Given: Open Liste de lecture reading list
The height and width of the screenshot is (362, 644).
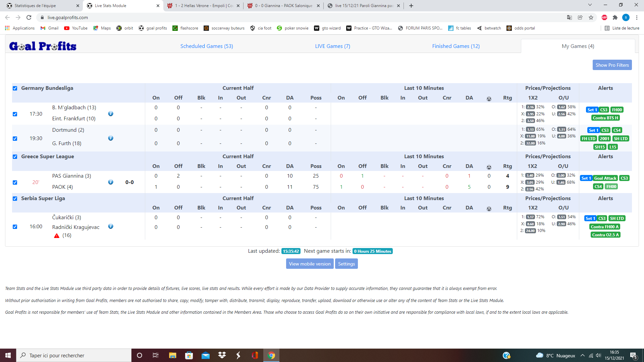Looking at the screenshot, I should pyautogui.click(x=622, y=28).
